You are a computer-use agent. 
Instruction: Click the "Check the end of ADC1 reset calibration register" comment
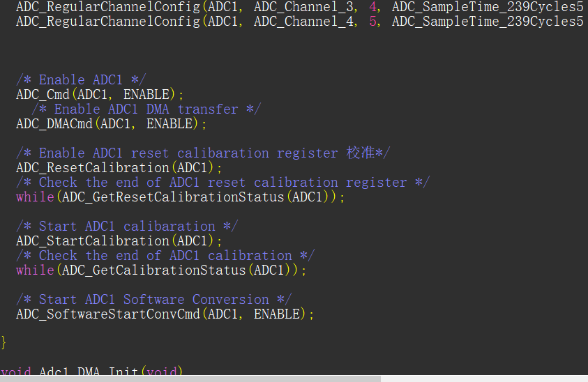(x=223, y=182)
